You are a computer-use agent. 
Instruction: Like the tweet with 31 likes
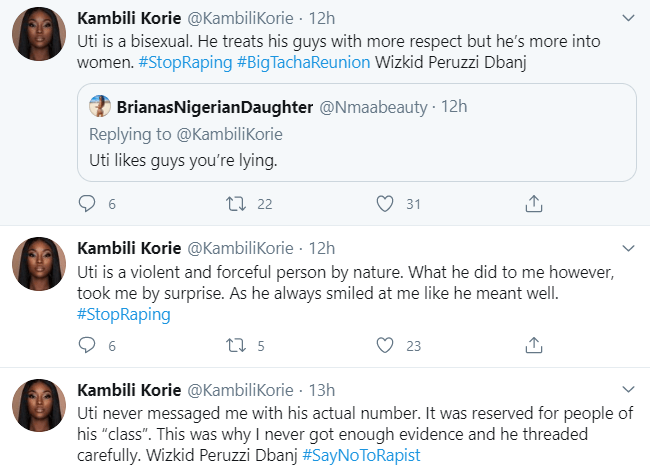click(384, 204)
